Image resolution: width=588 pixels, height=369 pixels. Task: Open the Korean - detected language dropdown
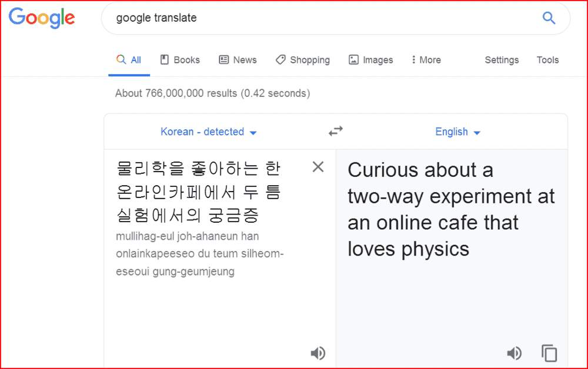tap(209, 132)
